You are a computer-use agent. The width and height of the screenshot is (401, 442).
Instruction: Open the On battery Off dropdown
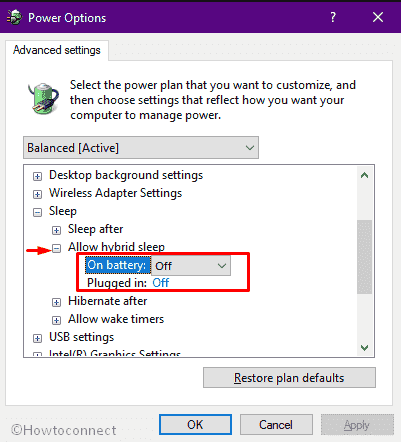coord(191,266)
